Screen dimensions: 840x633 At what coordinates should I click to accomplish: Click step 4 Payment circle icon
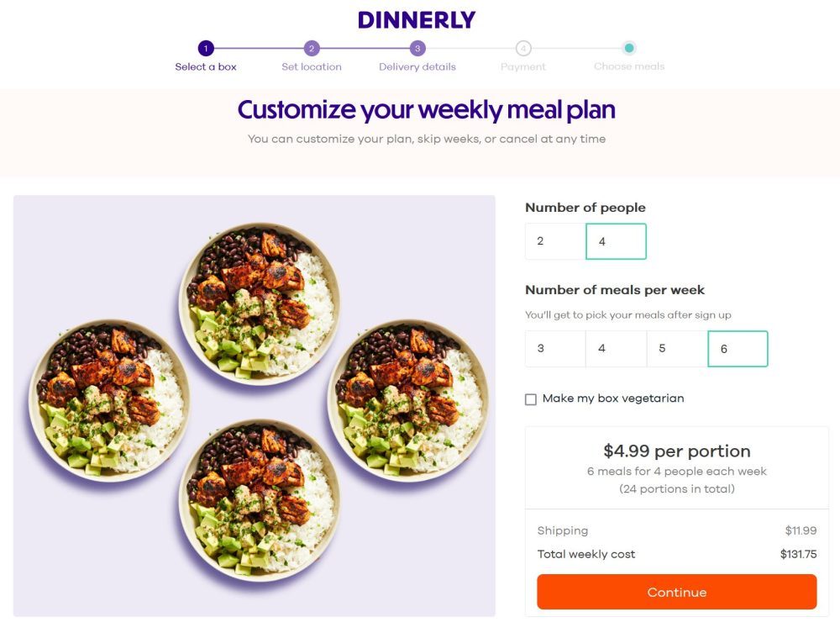tap(523, 48)
